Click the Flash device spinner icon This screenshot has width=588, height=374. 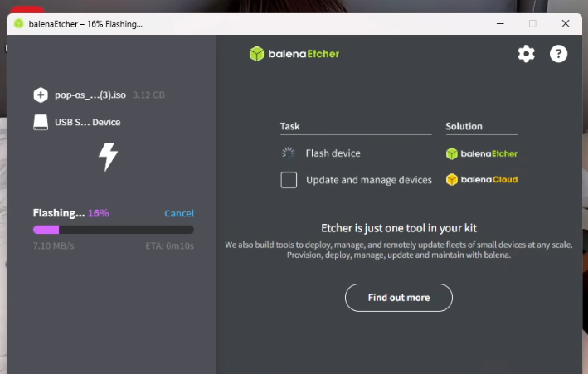[x=289, y=153]
